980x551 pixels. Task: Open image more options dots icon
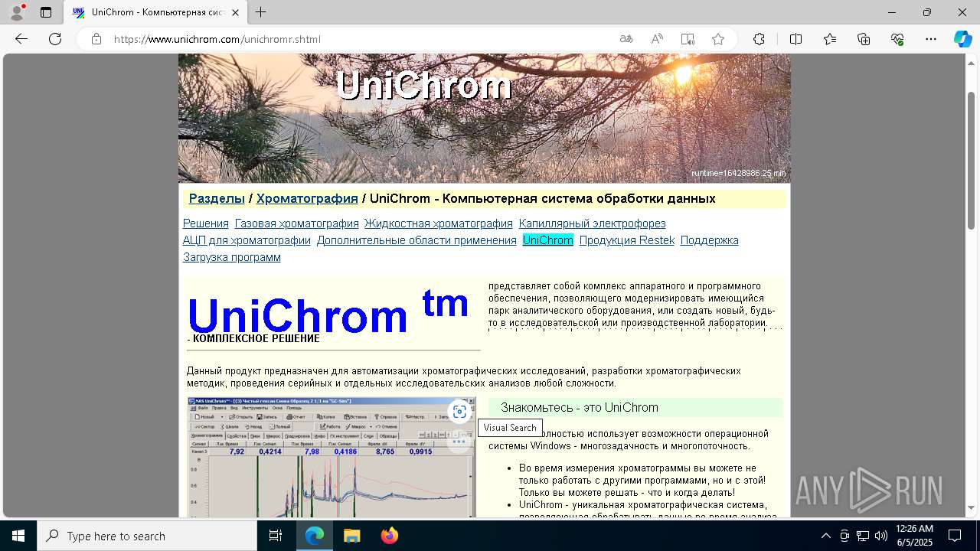tap(459, 442)
